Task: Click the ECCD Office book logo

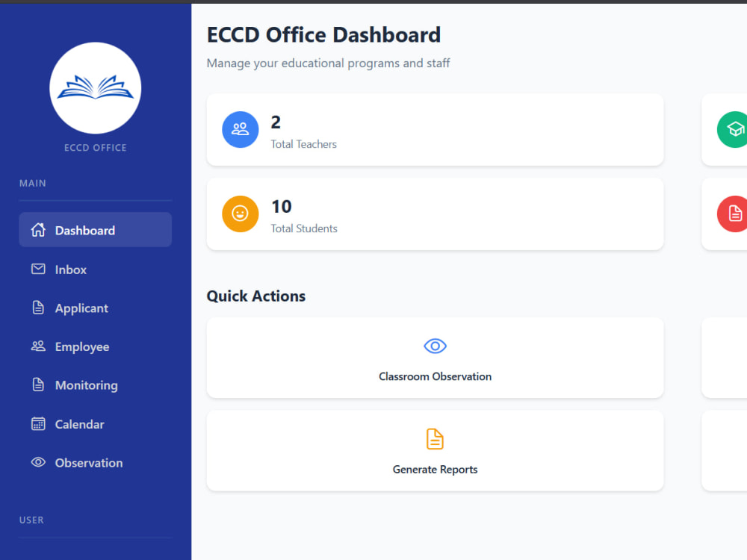Action: 96,88
